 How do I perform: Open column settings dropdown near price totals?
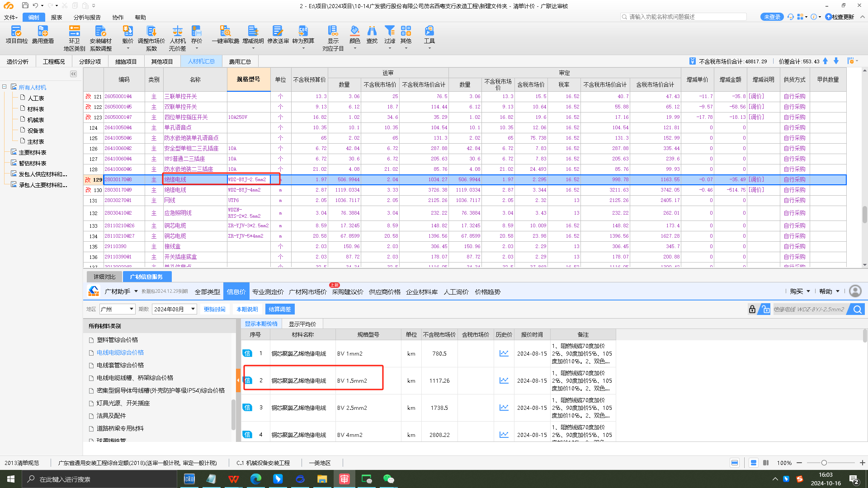tap(853, 61)
